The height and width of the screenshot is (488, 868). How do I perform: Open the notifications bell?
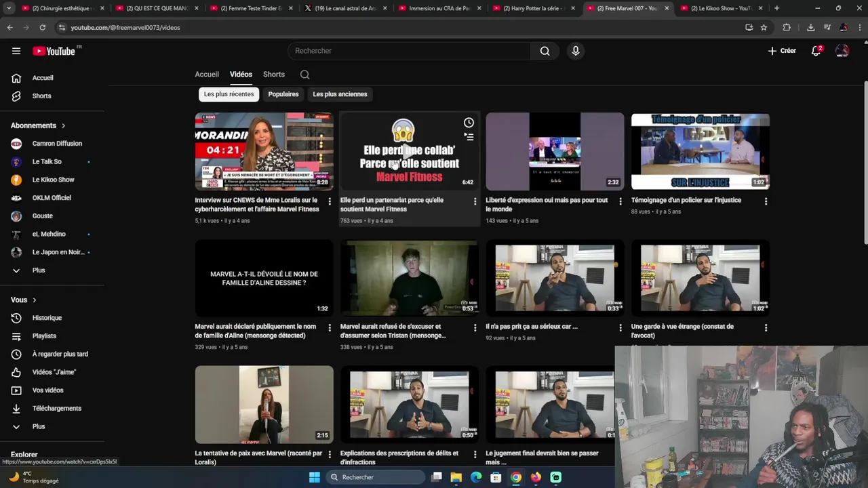(x=816, y=51)
